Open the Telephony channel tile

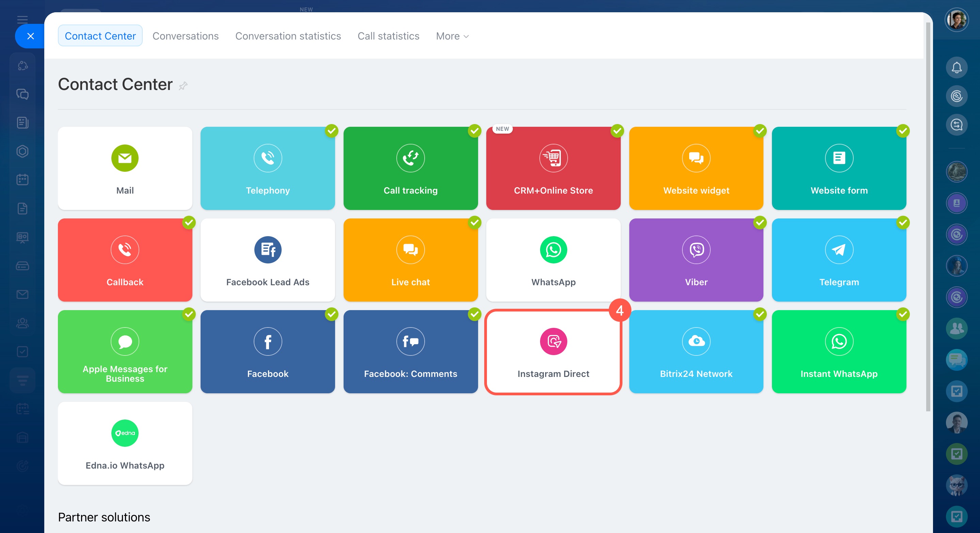click(x=267, y=168)
